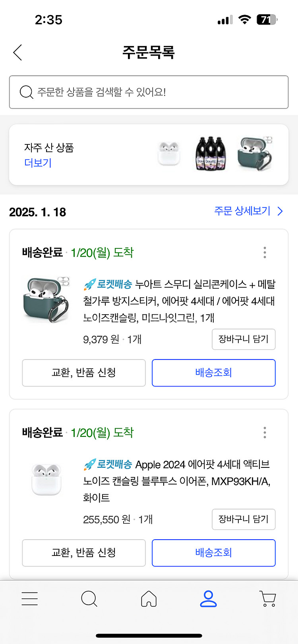The height and width of the screenshot is (644, 298).
Task: Go to home from bottom navigation
Action: tap(149, 598)
